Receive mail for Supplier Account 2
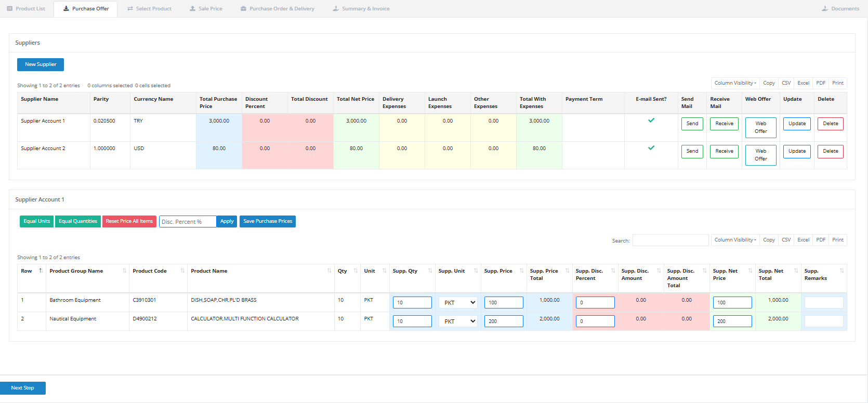 coord(724,151)
